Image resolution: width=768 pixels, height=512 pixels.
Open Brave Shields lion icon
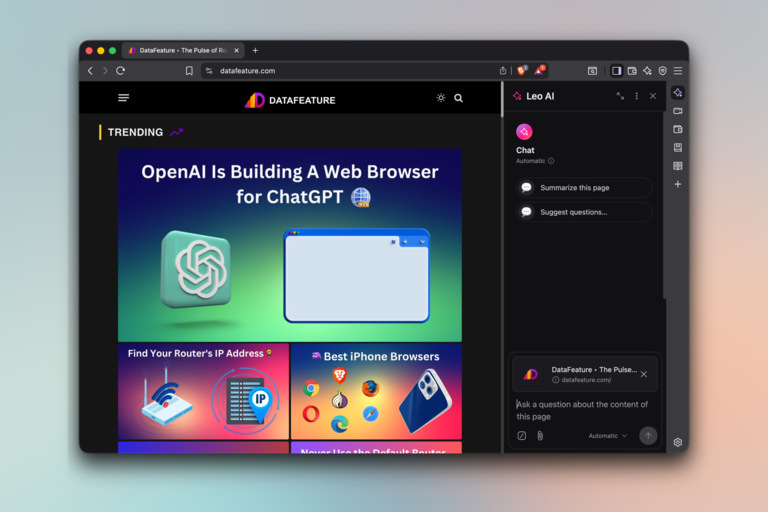522,70
